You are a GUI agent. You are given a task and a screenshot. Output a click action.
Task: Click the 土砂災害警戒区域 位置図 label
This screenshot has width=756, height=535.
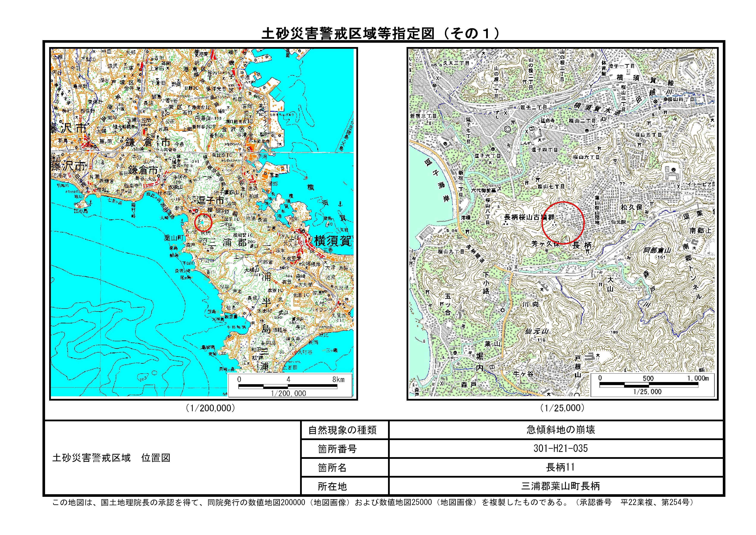111,458
